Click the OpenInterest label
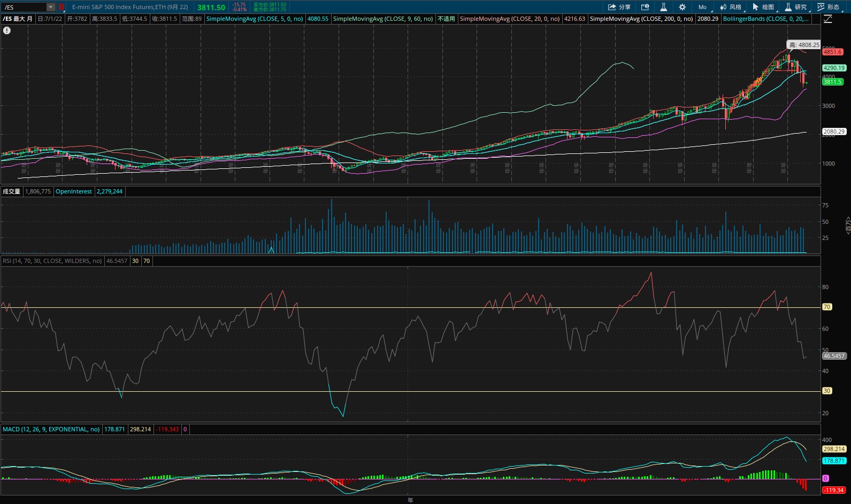Viewport: 851px width, 504px height. 74,191
